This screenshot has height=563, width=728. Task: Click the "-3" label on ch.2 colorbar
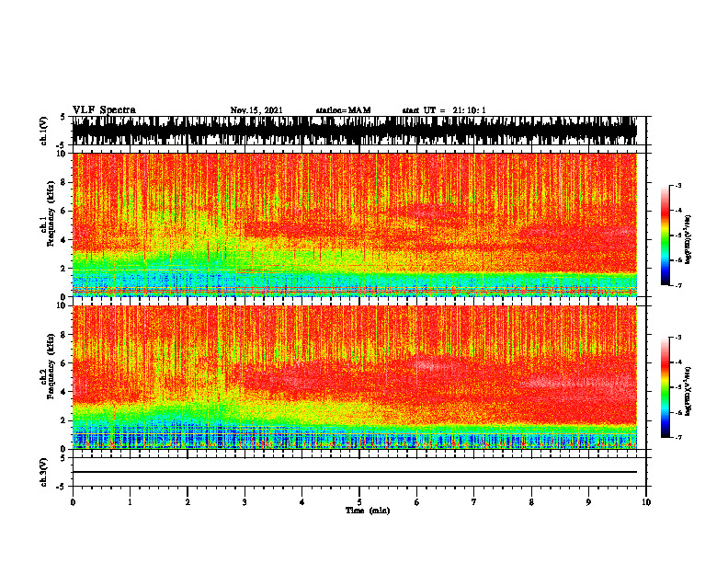coord(677,338)
